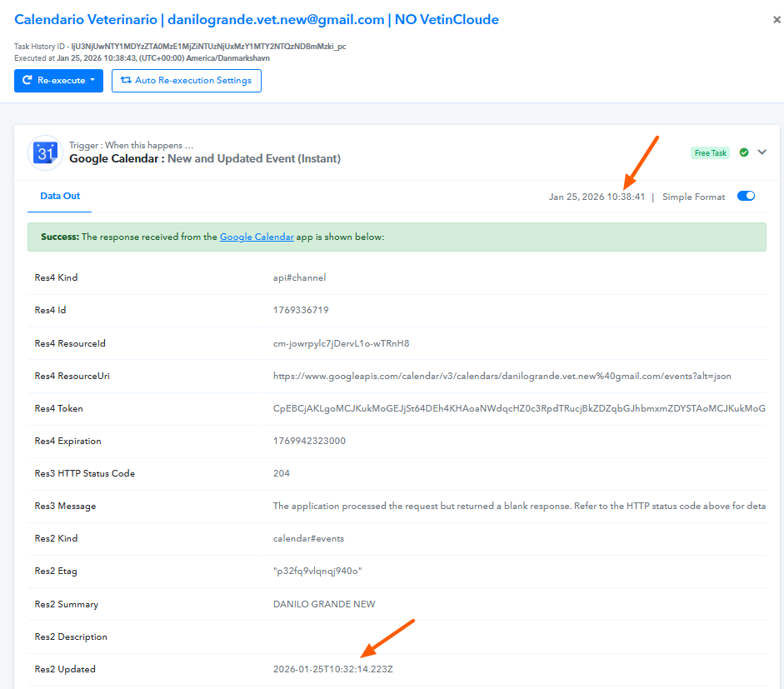Switch to the Data Out tab

coord(60,197)
